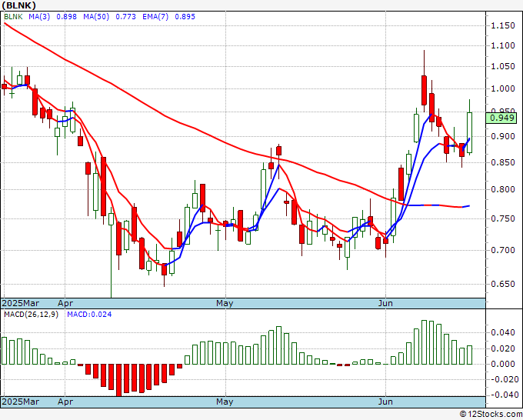Click the 0.700 price axis label
Image resolution: width=523 pixels, height=420 pixels.
coord(503,250)
